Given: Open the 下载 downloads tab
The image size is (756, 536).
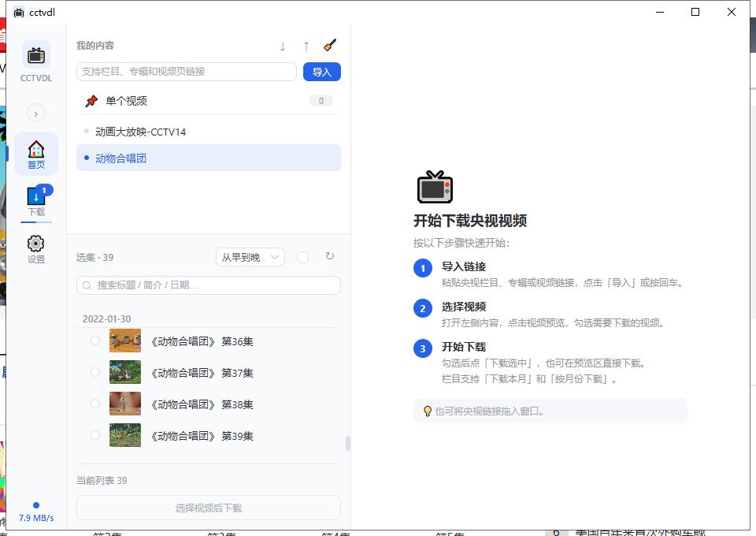Looking at the screenshot, I should 36,201.
